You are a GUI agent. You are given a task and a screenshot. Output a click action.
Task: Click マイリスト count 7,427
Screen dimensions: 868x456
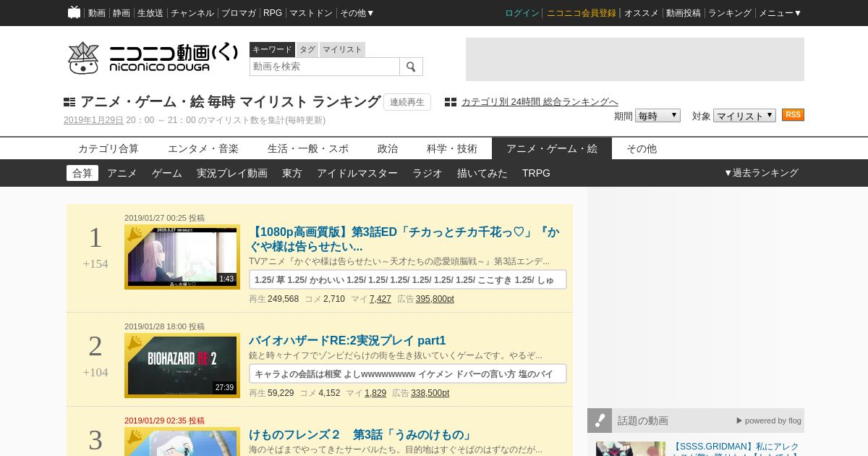coord(380,299)
